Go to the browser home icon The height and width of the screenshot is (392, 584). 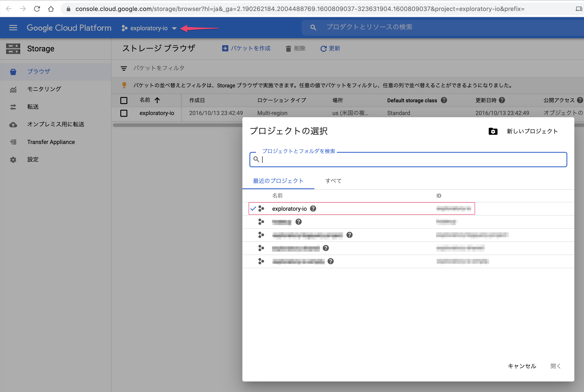coord(51,9)
